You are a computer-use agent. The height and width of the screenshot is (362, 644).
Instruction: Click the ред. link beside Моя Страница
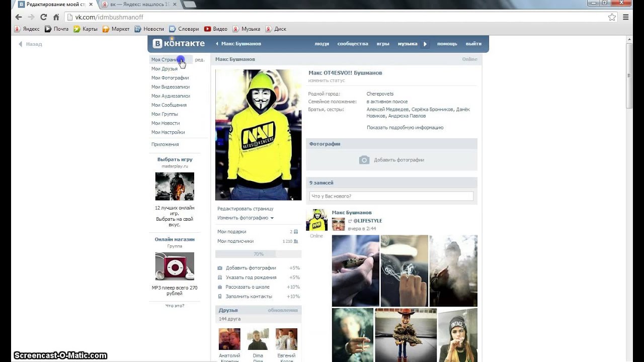tap(200, 60)
